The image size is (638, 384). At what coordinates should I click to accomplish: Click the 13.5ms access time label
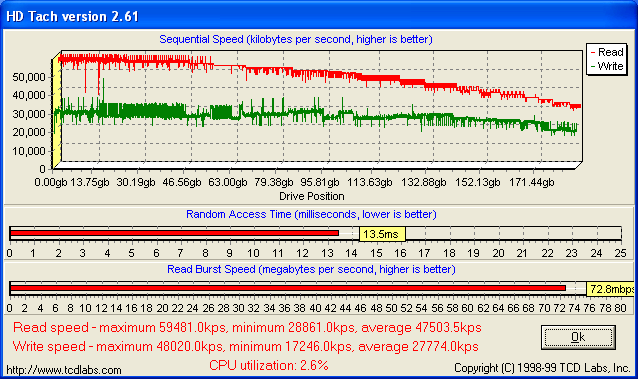point(382,234)
